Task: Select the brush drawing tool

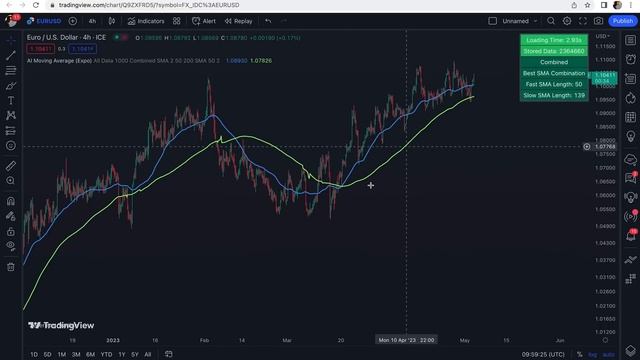Action: (x=11, y=85)
